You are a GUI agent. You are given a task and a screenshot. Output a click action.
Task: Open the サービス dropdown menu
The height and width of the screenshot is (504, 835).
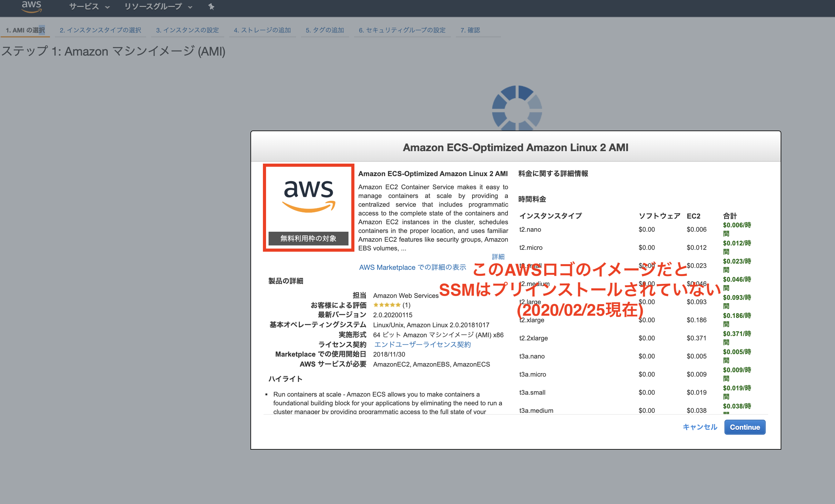tap(89, 7)
